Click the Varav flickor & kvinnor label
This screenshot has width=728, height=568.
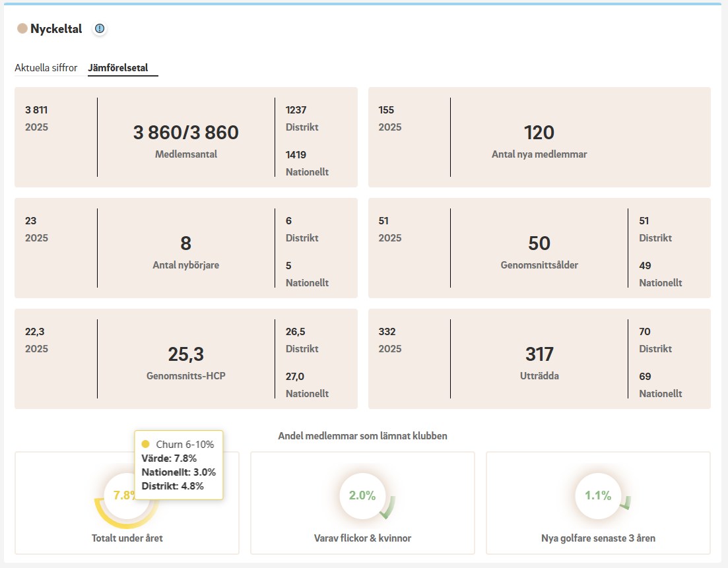tap(362, 538)
